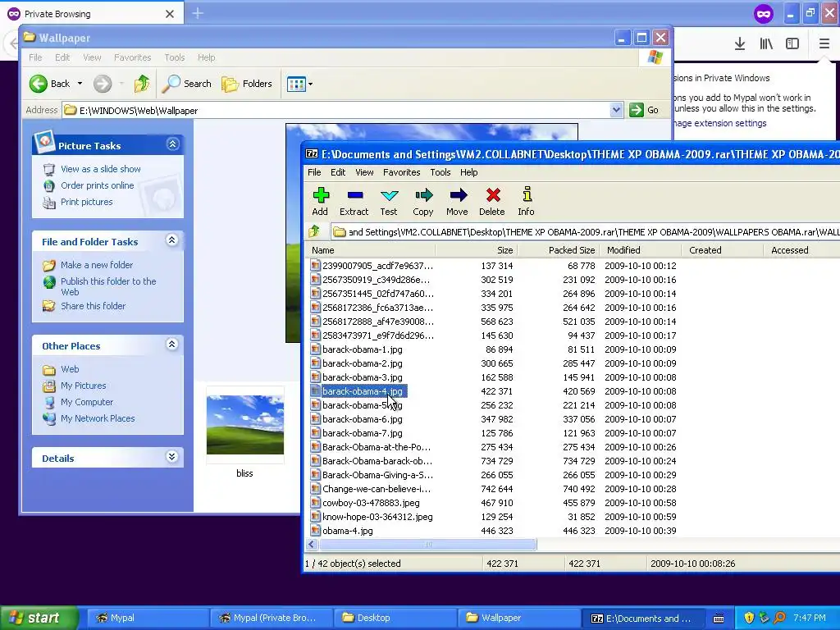Expand the Details panel
840x630 pixels.
tap(172, 456)
